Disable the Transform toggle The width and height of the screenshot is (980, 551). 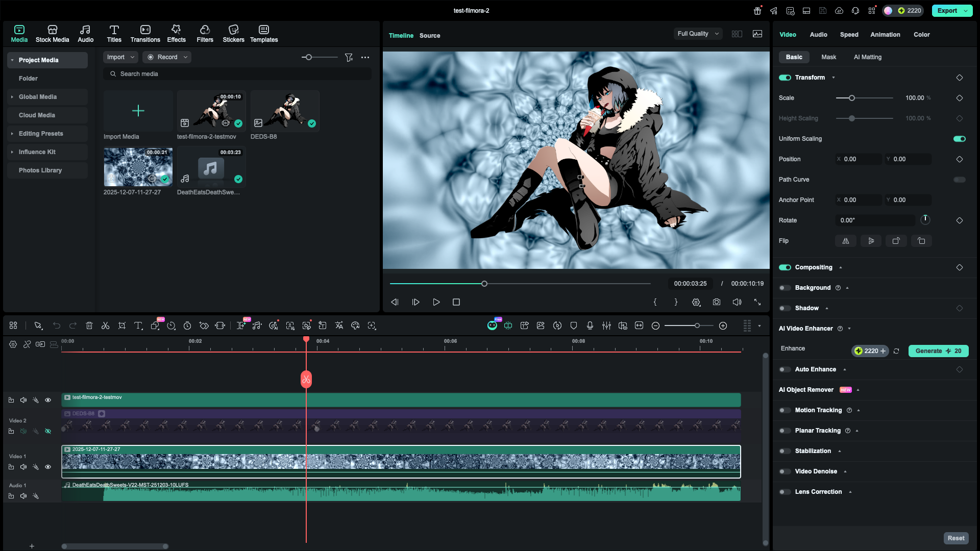(785, 78)
